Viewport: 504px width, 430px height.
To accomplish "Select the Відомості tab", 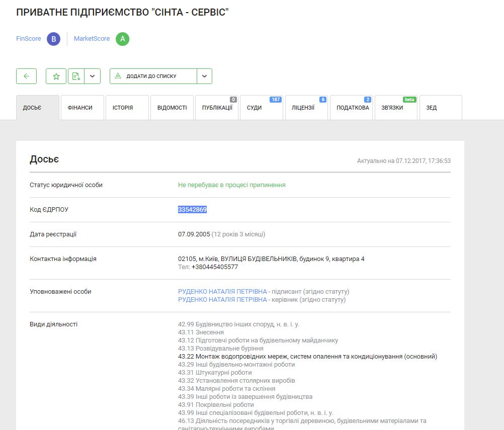I will [172, 108].
